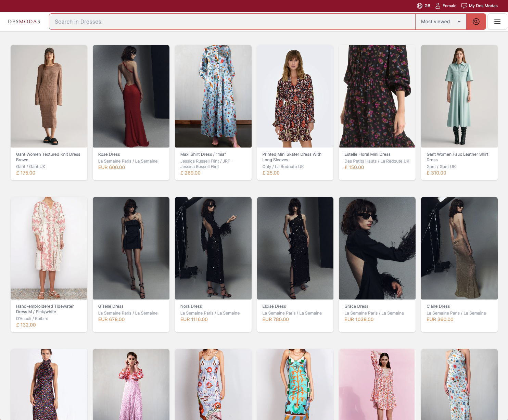Click the Female gender profile icon
Image resolution: width=508 pixels, height=420 pixels.
(x=438, y=6)
